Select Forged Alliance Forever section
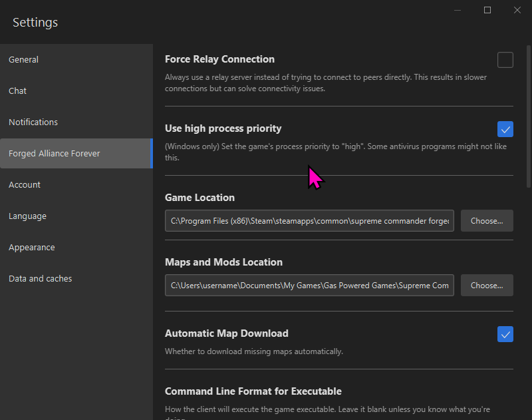The height and width of the screenshot is (420, 532). (x=76, y=154)
